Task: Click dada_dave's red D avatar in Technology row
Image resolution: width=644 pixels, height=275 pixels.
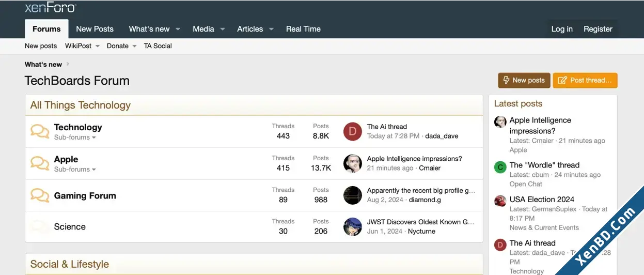Action: (x=353, y=131)
